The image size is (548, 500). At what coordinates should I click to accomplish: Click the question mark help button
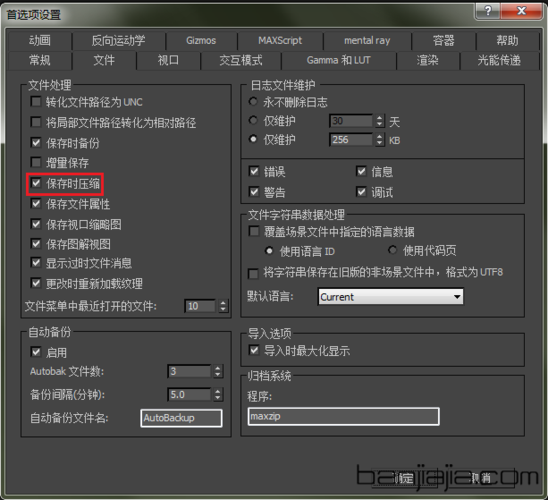[x=488, y=11]
